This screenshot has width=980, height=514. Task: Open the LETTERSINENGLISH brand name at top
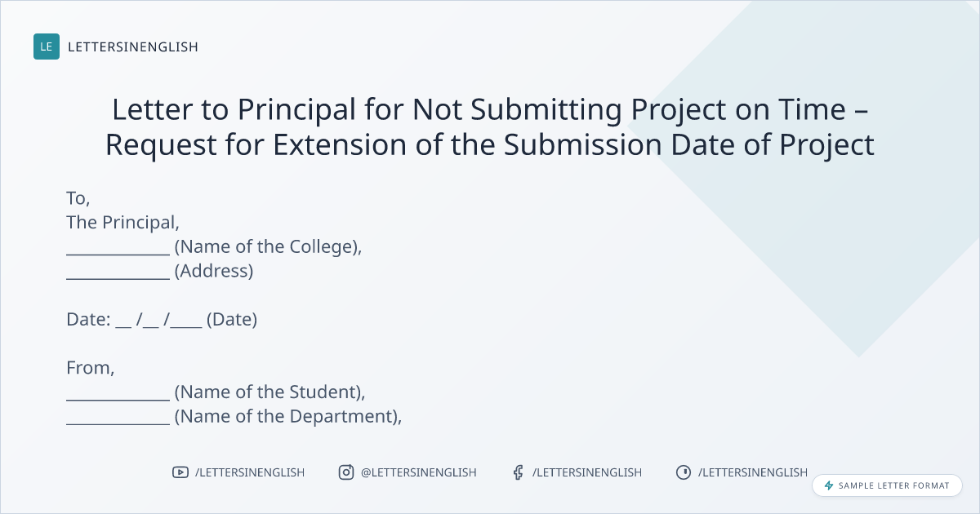[x=133, y=47]
